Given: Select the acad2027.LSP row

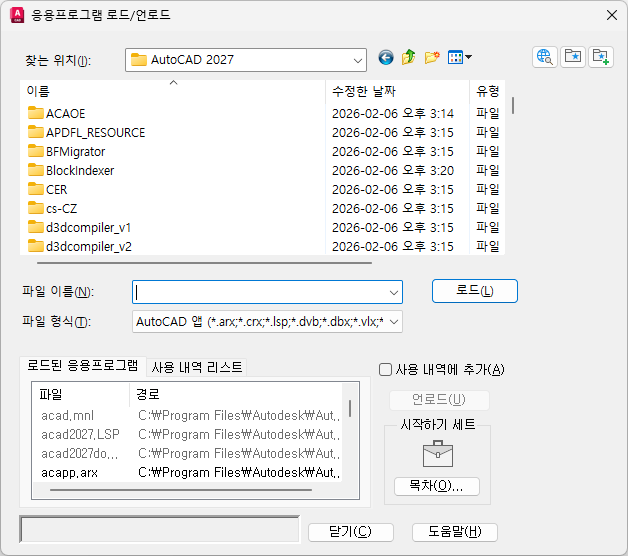Looking at the screenshot, I should coord(187,434).
